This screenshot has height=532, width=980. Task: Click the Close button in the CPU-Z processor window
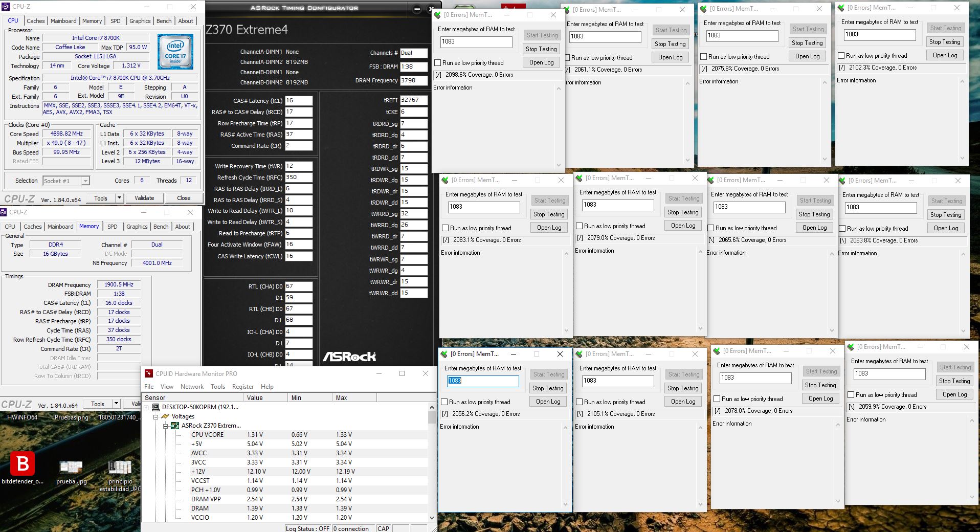(184, 198)
